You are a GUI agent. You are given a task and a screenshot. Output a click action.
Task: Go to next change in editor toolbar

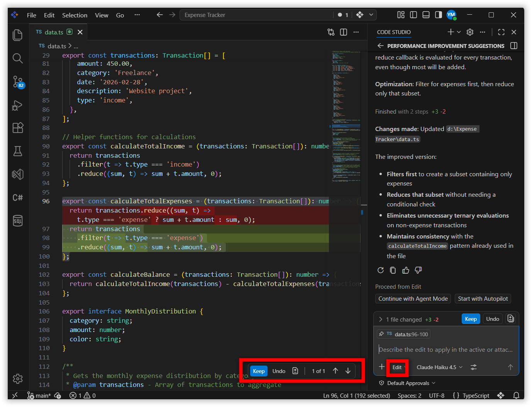point(348,371)
